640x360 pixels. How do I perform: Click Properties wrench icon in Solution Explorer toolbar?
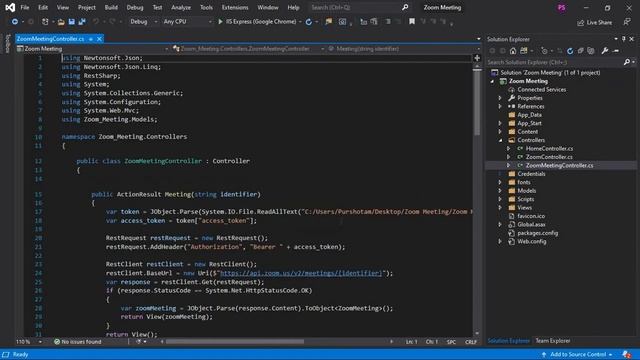coord(604,51)
